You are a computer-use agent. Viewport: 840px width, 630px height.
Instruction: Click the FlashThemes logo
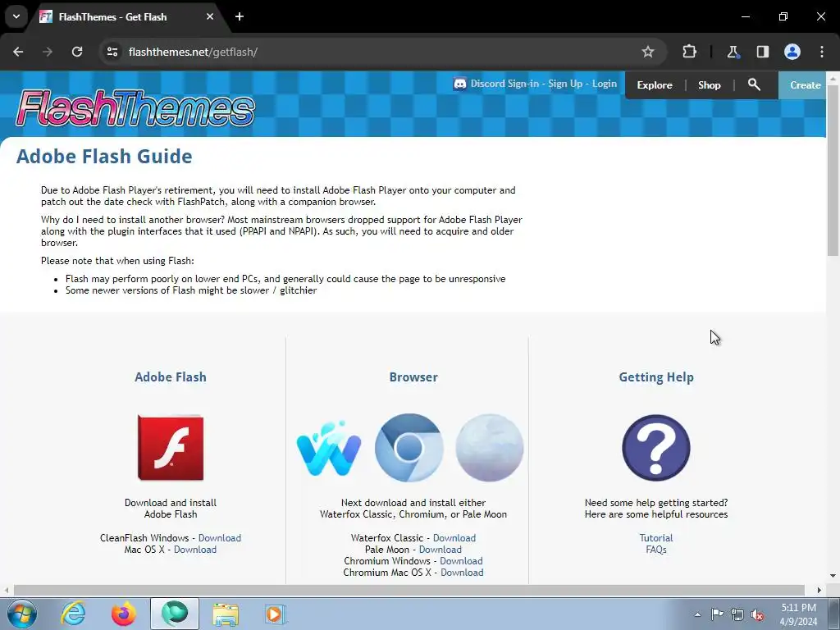135,108
